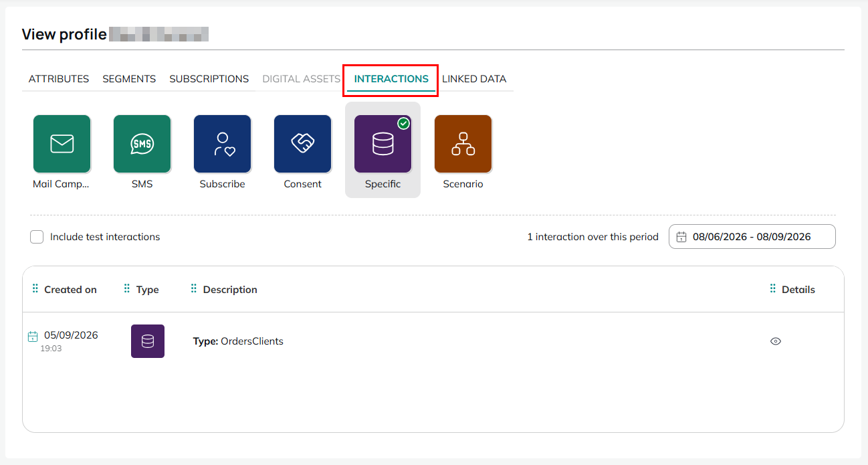This screenshot has width=868, height=465.
Task: Go to the Subscriptions tab
Action: (209, 79)
